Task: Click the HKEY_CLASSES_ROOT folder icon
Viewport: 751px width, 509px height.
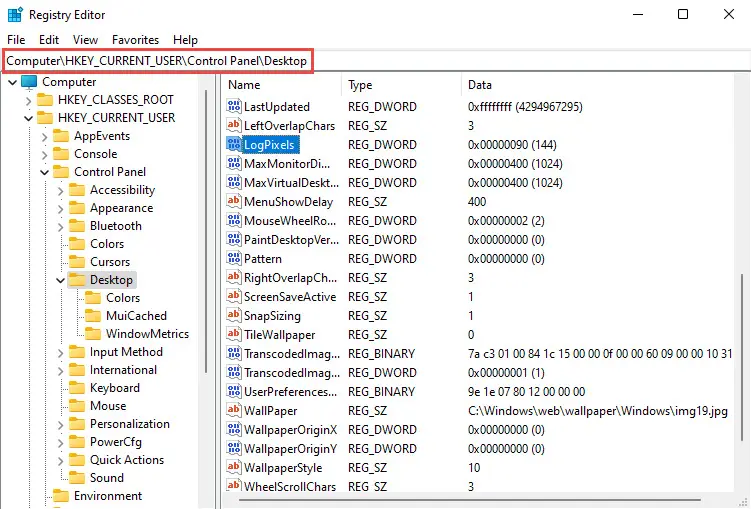Action: [45, 100]
